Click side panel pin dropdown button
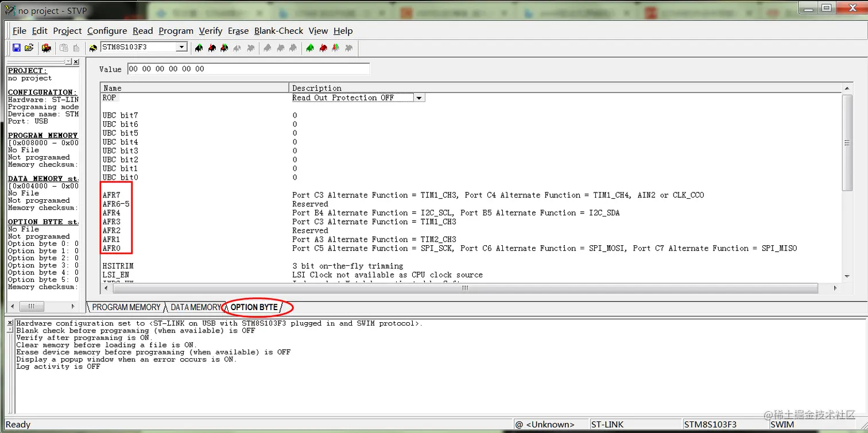 point(68,61)
